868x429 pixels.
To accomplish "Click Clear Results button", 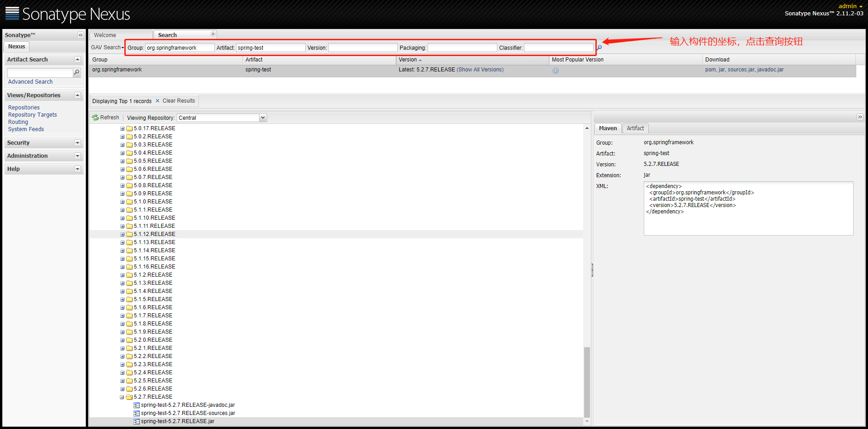I will coord(175,101).
